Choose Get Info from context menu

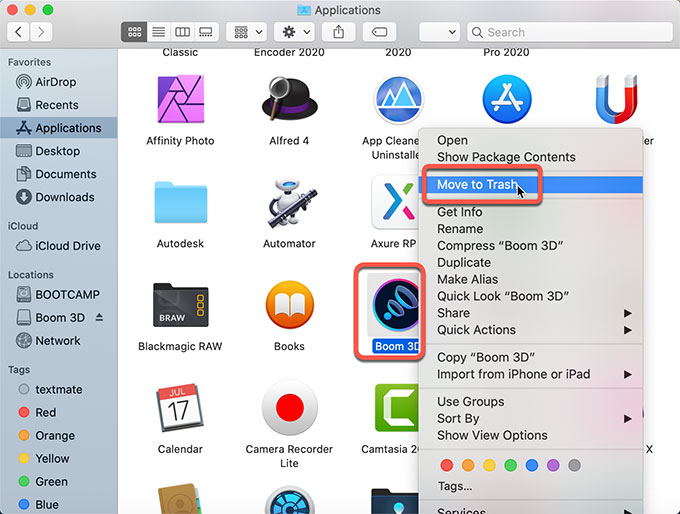coord(533,212)
